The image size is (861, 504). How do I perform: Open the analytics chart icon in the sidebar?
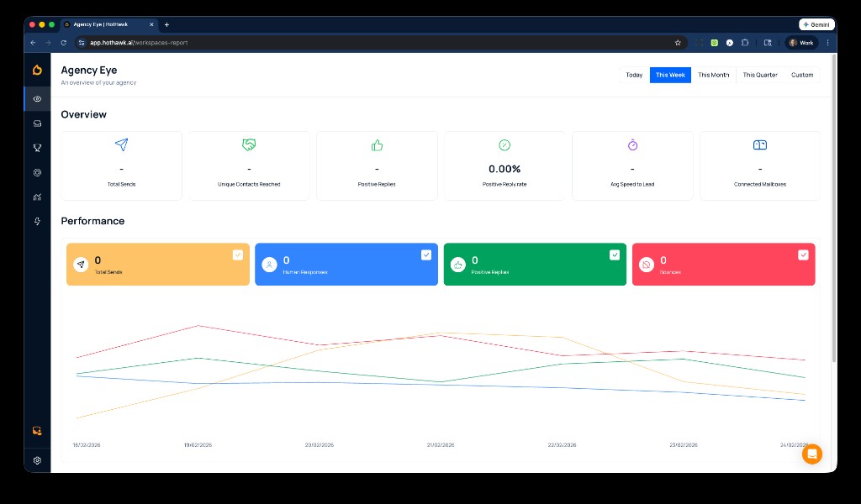[x=37, y=197]
